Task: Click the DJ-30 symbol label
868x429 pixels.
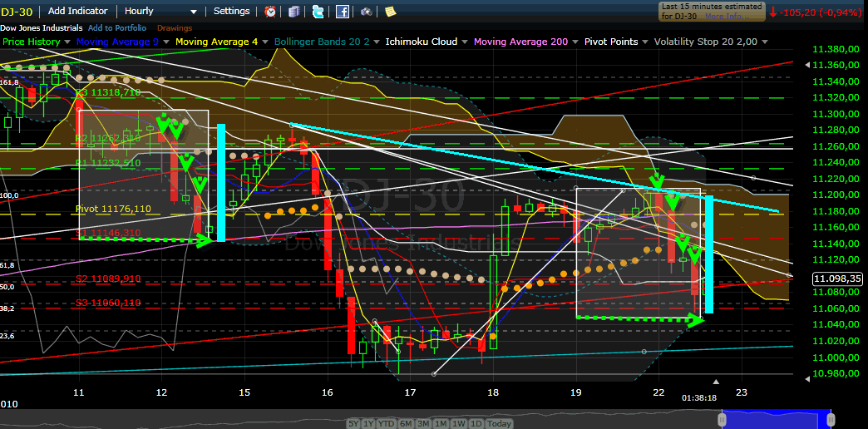Action: 16,11
